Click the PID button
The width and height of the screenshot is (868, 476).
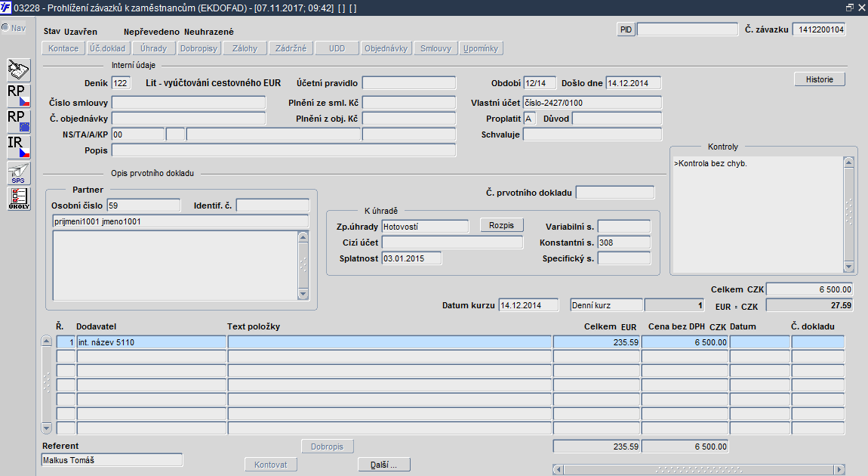[626, 29]
